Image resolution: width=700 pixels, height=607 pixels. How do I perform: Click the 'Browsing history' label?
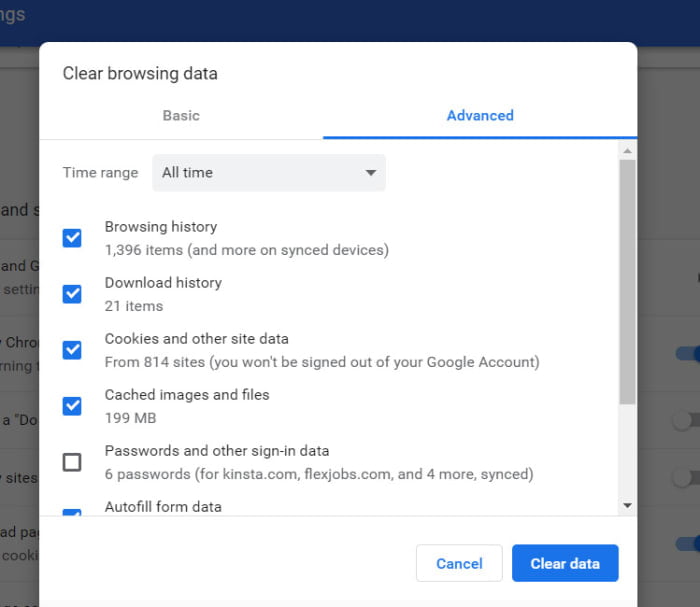[x=161, y=227]
